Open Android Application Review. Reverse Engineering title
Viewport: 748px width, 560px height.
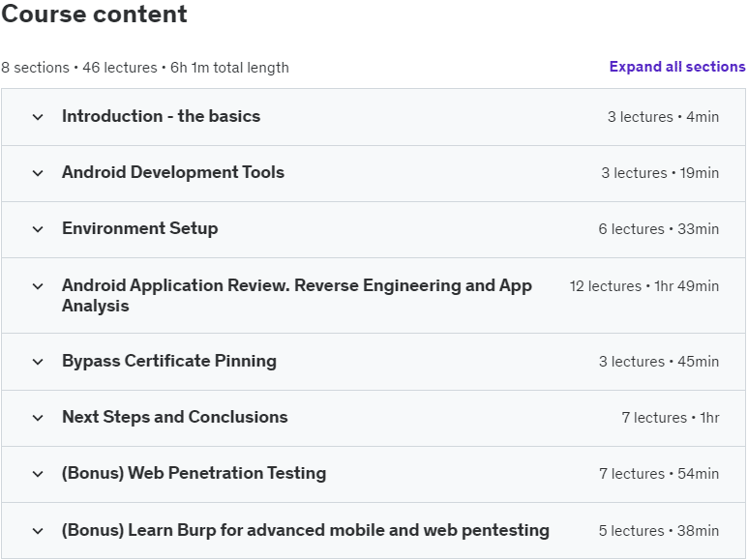tap(297, 295)
